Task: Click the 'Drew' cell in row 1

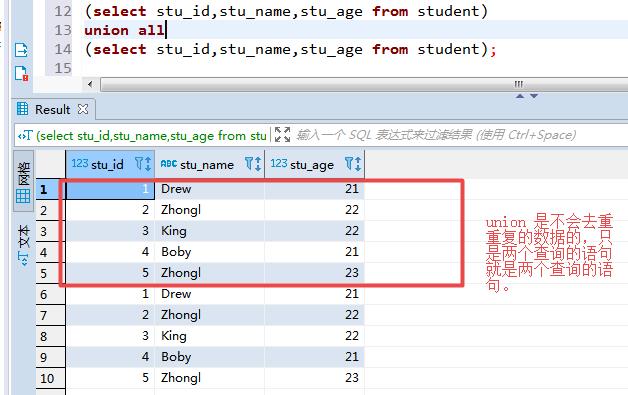Action: tap(209, 189)
